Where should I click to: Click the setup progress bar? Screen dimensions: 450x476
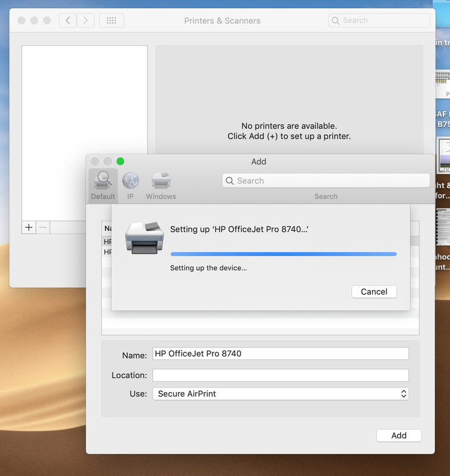(x=283, y=254)
